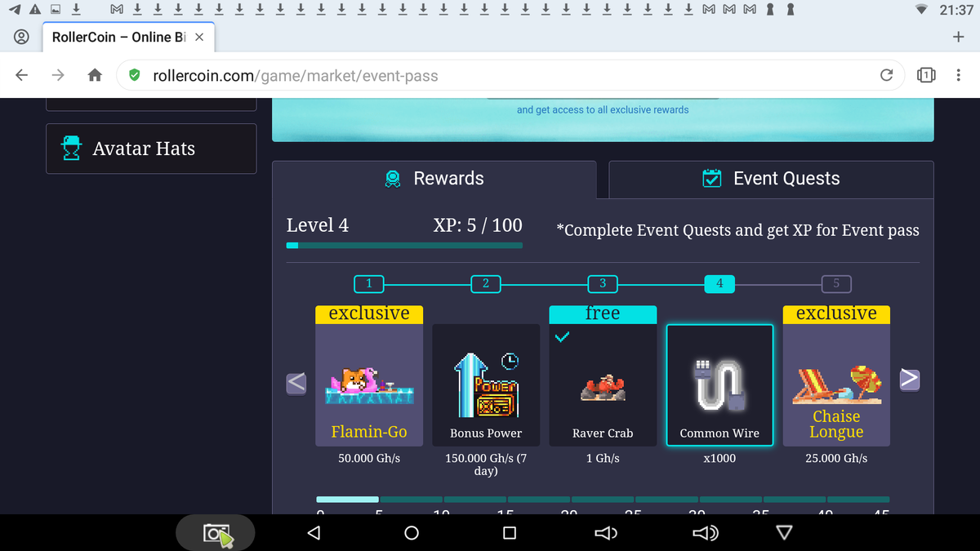
Task: Click 'and get access to all exclusive rewards'
Action: point(603,110)
